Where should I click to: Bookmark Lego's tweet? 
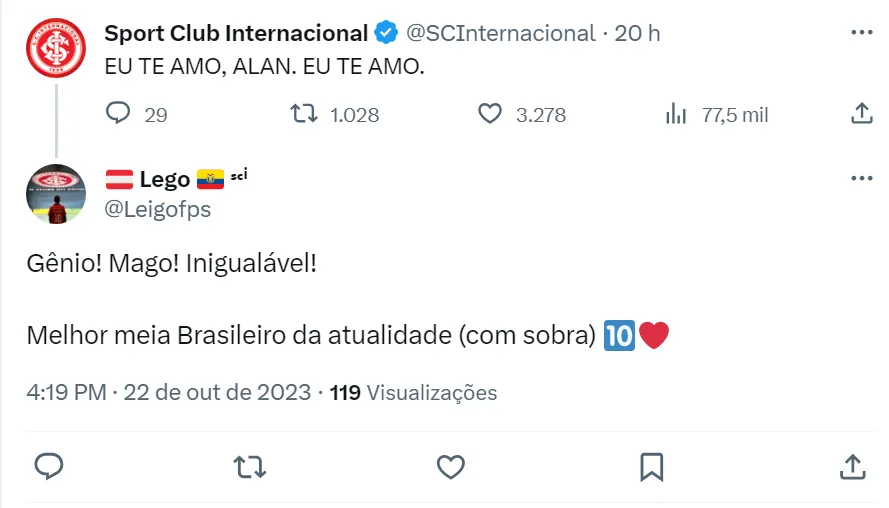point(652,466)
